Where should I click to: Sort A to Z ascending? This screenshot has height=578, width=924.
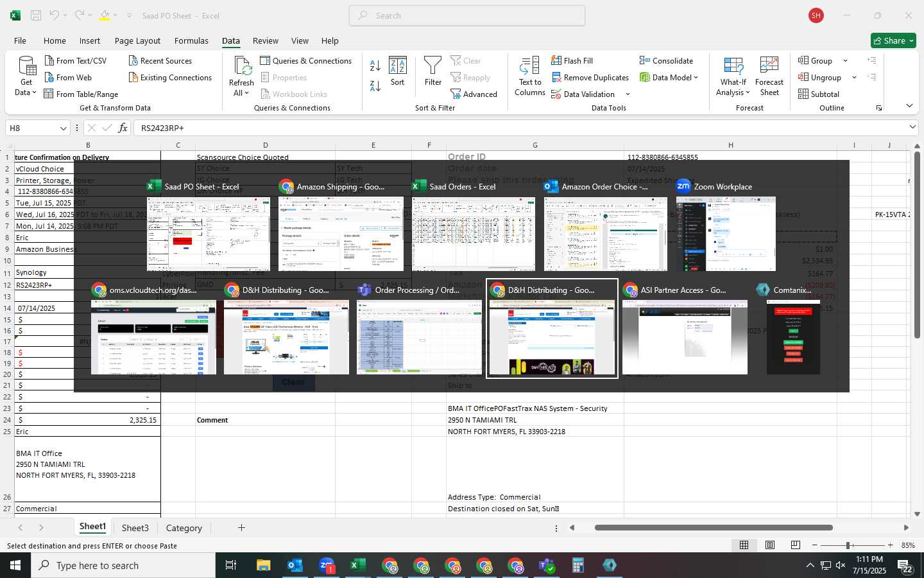[x=375, y=65]
